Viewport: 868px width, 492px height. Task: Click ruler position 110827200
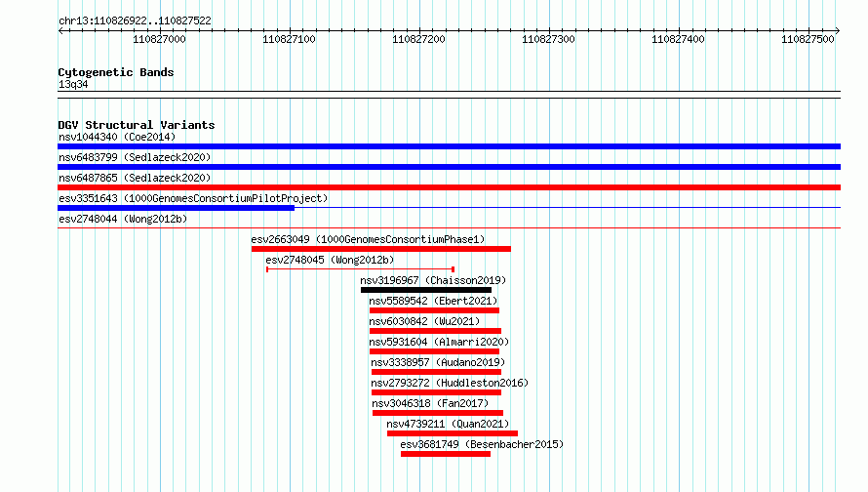(418, 39)
